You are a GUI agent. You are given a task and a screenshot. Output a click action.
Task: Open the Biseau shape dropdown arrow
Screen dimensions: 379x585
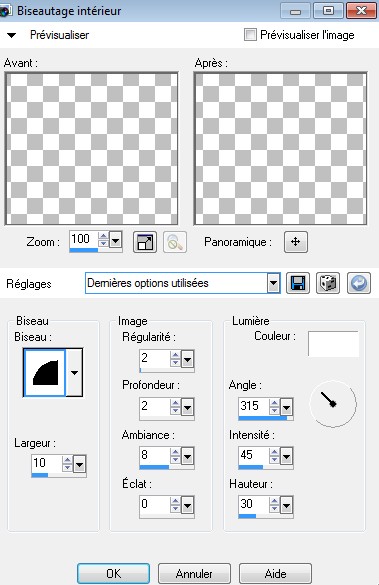(75, 372)
